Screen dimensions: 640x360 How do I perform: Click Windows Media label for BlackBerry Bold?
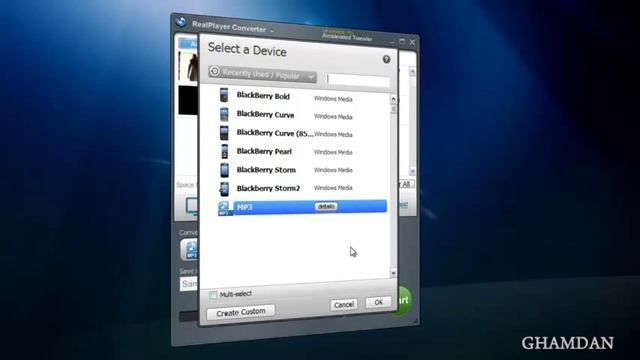pos(333,99)
